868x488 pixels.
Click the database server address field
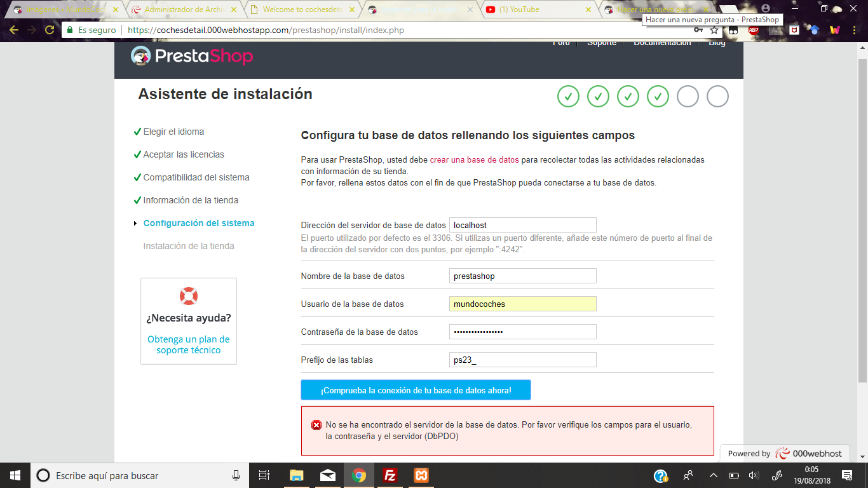pos(523,225)
